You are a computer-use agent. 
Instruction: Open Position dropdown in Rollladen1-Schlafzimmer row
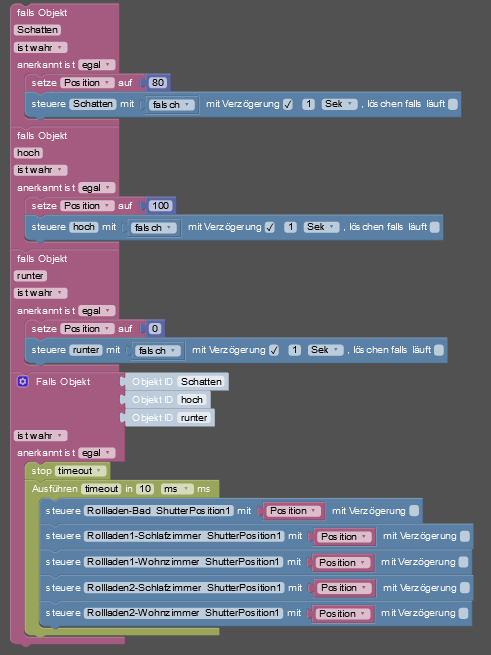(x=344, y=537)
